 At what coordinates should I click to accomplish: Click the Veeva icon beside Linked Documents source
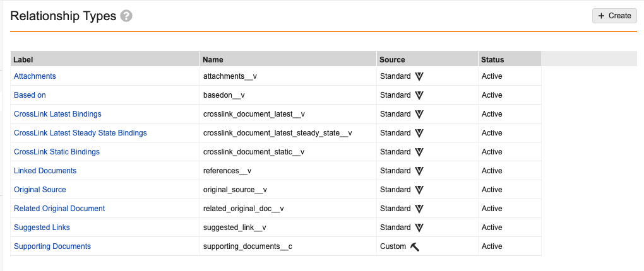[x=419, y=171]
